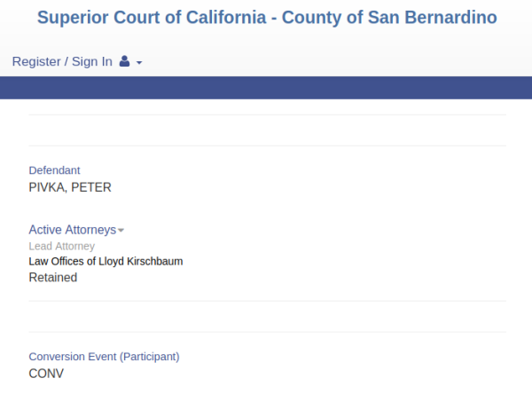Image resolution: width=532 pixels, height=402 pixels.
Task: Expand the Active Attorneys caret
Action: (x=121, y=230)
